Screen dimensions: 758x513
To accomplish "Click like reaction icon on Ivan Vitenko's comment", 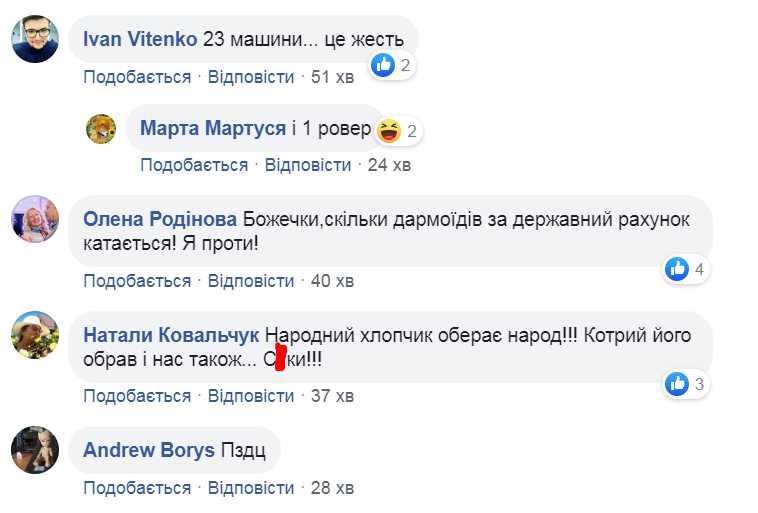I will click(x=383, y=66).
